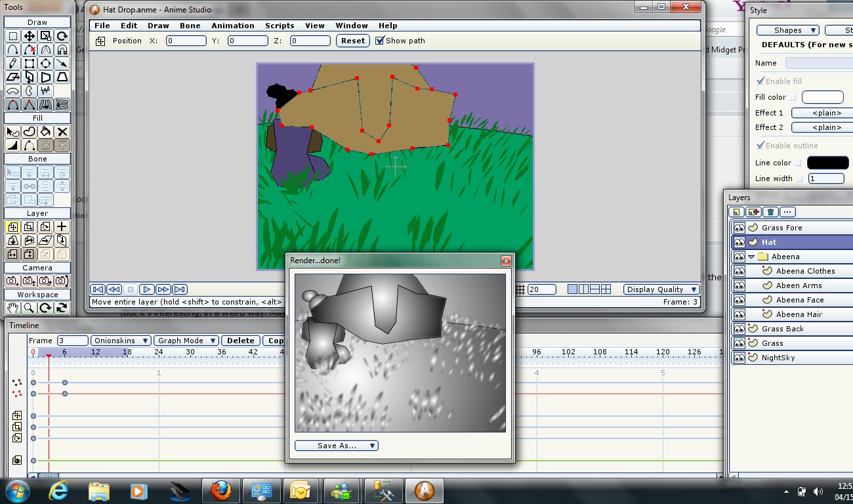Select the Rotate Workspace tool
Image resolution: width=853 pixels, height=504 pixels.
[45, 308]
